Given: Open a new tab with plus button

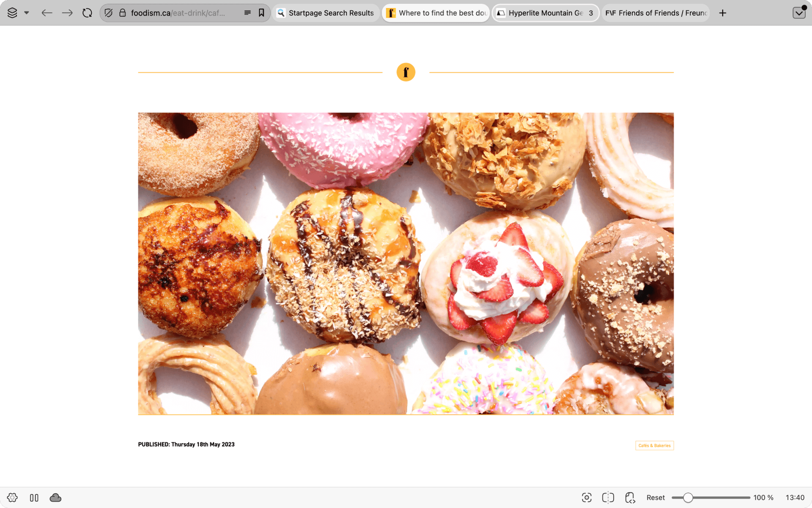Looking at the screenshot, I should [x=723, y=13].
